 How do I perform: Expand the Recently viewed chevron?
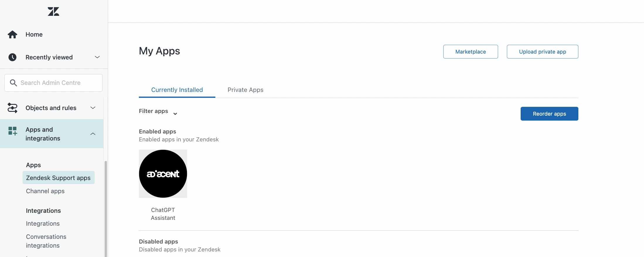coord(97,57)
